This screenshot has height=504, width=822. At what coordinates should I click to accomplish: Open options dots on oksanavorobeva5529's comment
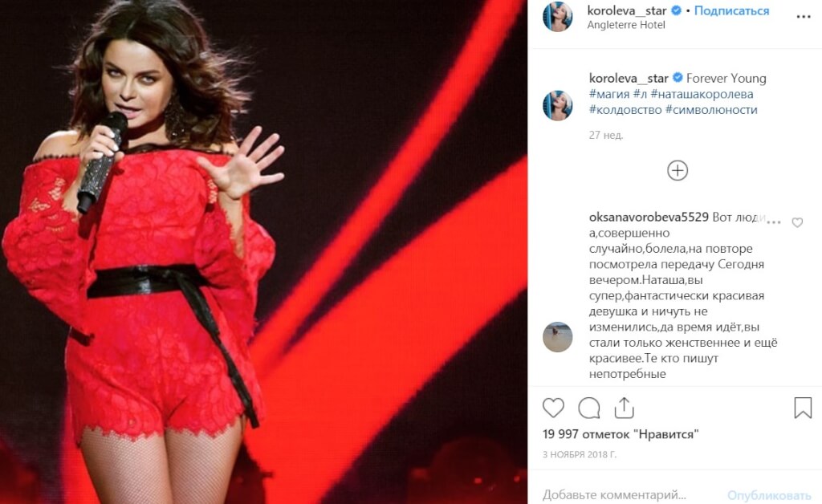click(x=774, y=222)
